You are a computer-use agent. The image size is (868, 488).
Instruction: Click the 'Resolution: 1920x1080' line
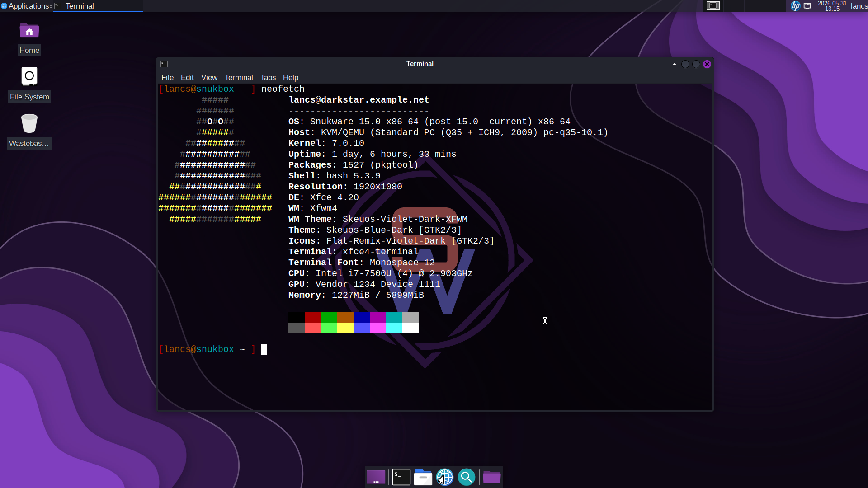(345, 187)
